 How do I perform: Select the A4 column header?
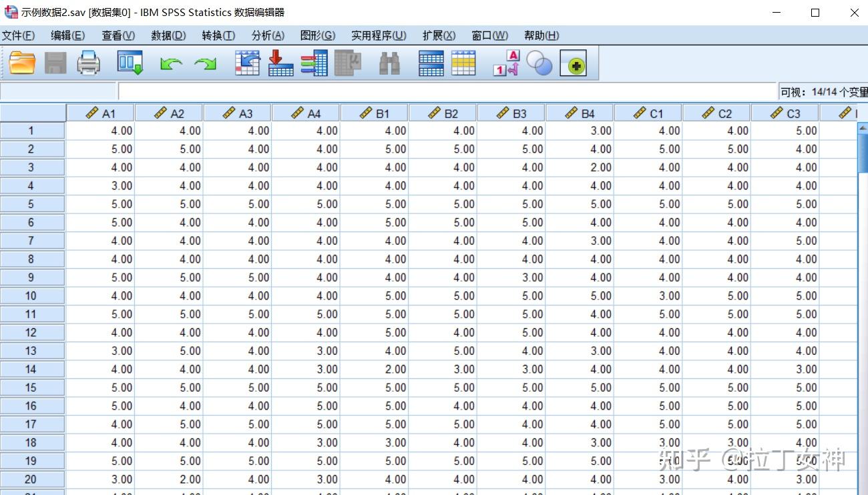306,113
